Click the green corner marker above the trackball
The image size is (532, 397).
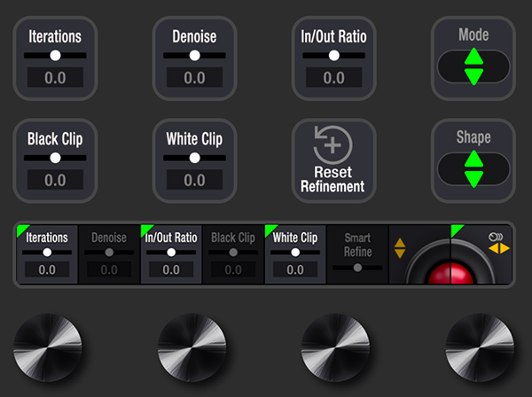click(456, 230)
